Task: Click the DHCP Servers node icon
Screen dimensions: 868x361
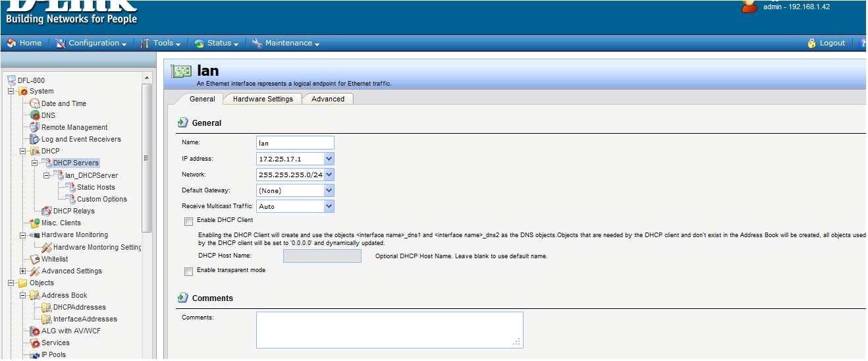Action: click(47, 163)
